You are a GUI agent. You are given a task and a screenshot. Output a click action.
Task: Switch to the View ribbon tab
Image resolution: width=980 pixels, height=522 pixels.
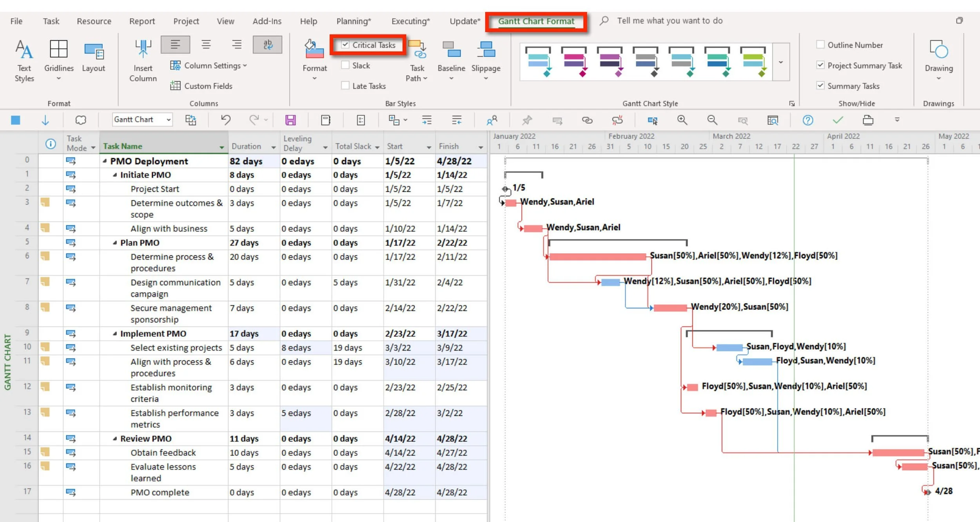[x=225, y=21]
